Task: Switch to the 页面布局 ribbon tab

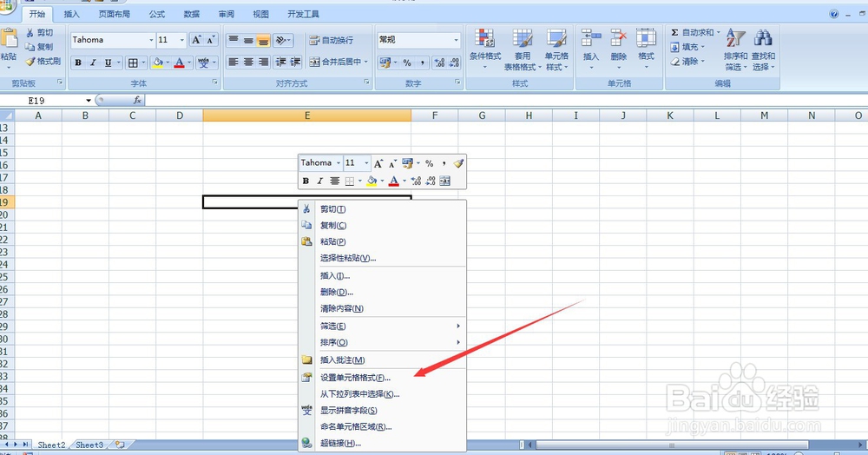Action: tap(114, 14)
